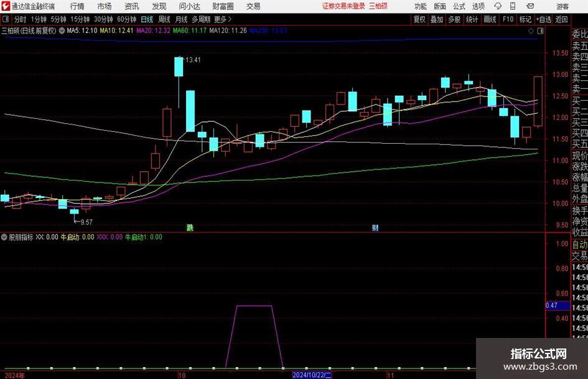The height and width of the screenshot is (379, 588).
Task: Click the 叠加 overlay button
Action: click(437, 19)
